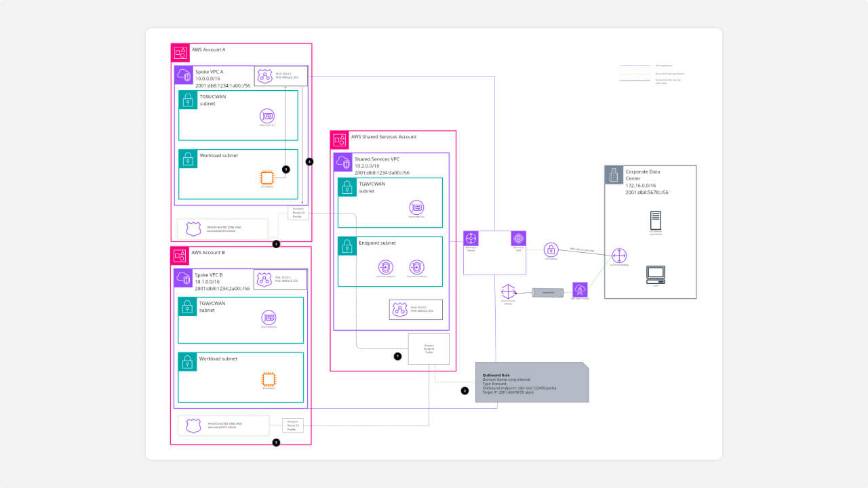868x488 pixels.
Task: Select the 'Spoke VPC B' title text
Action: 209,274
